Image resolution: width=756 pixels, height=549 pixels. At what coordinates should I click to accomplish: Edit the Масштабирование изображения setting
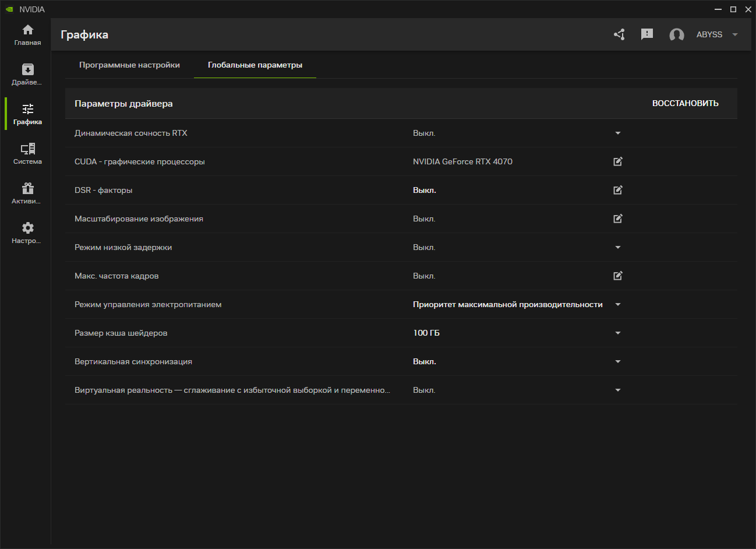(x=618, y=219)
